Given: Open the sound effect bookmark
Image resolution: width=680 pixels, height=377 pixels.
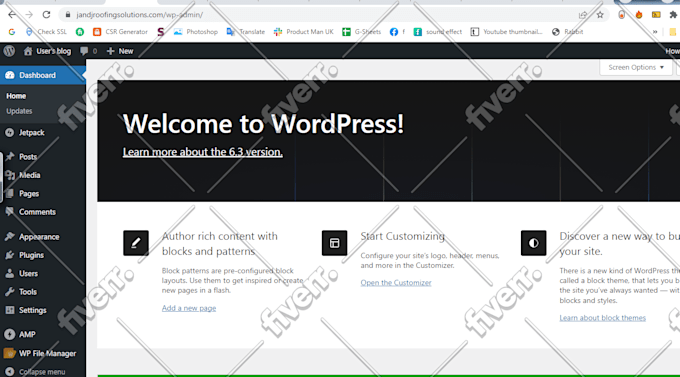Looking at the screenshot, I should pos(438,32).
